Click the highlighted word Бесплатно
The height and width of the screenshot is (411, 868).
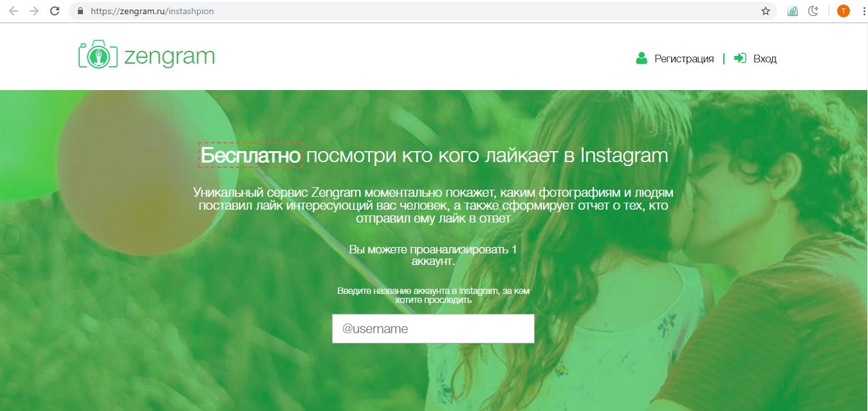coord(250,156)
